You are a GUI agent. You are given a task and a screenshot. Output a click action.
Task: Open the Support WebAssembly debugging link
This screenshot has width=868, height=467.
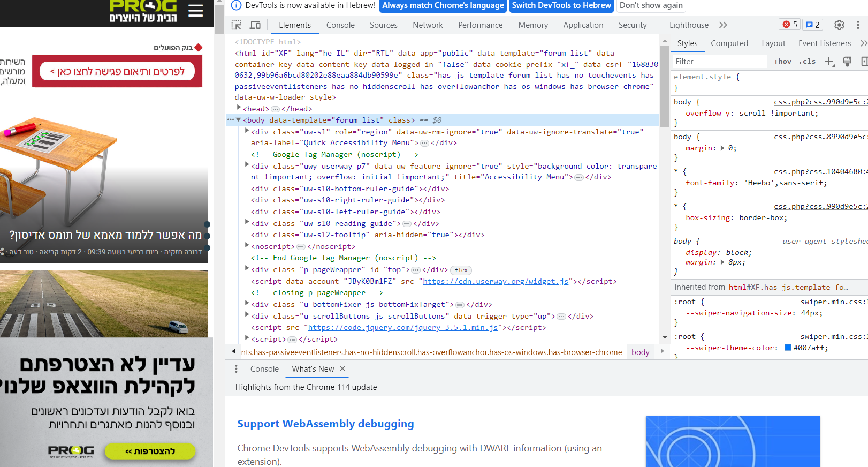coord(325,424)
